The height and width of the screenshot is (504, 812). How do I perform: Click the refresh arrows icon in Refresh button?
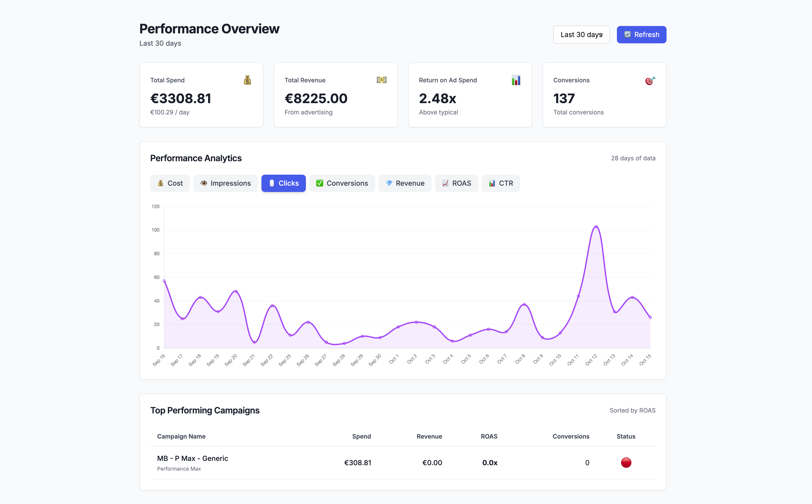click(x=627, y=35)
